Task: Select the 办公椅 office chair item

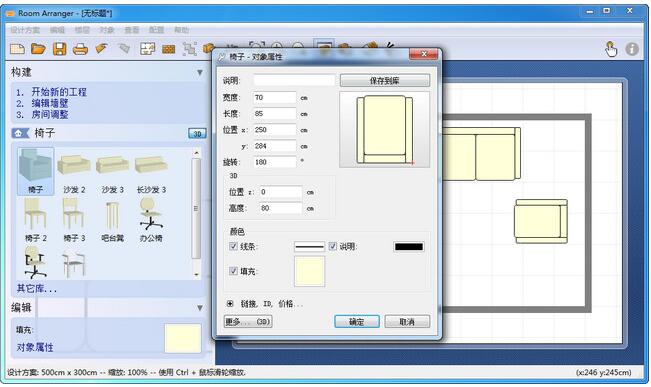Action: point(151,220)
